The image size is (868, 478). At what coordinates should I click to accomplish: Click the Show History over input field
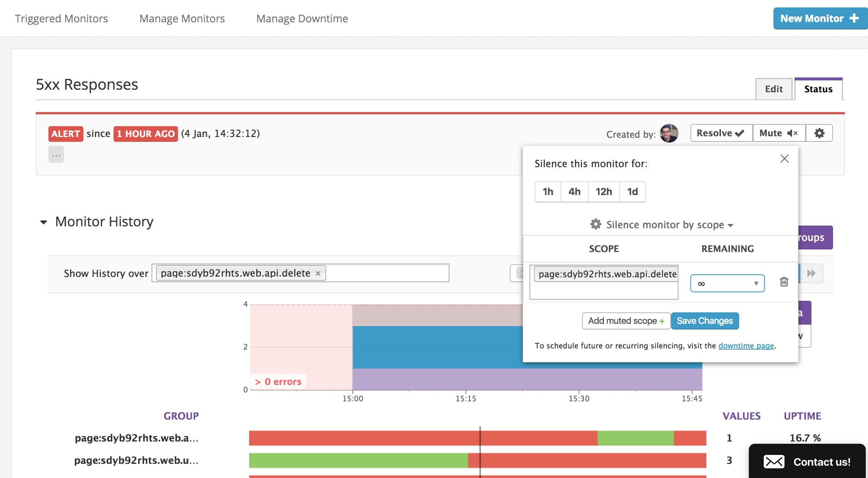[x=387, y=273]
